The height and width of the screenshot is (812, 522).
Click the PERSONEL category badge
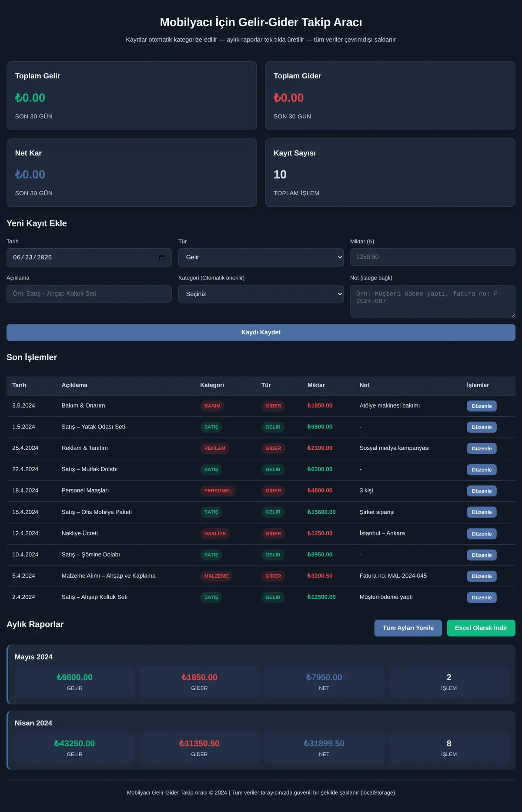pos(217,491)
